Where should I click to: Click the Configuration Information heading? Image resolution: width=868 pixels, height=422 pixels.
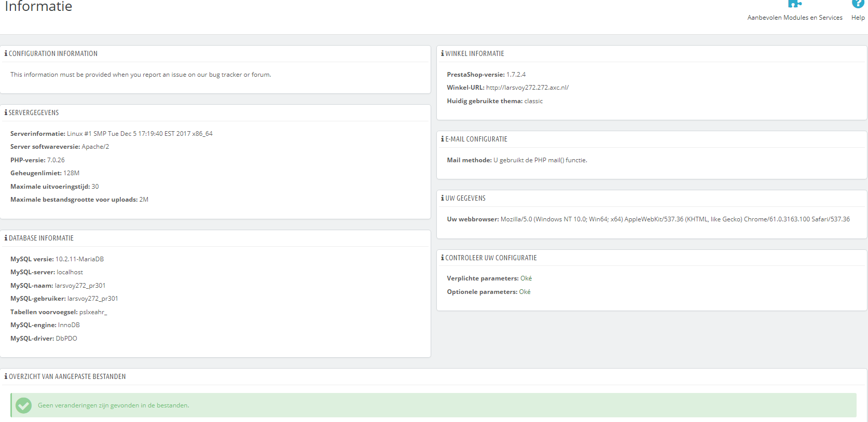point(53,53)
